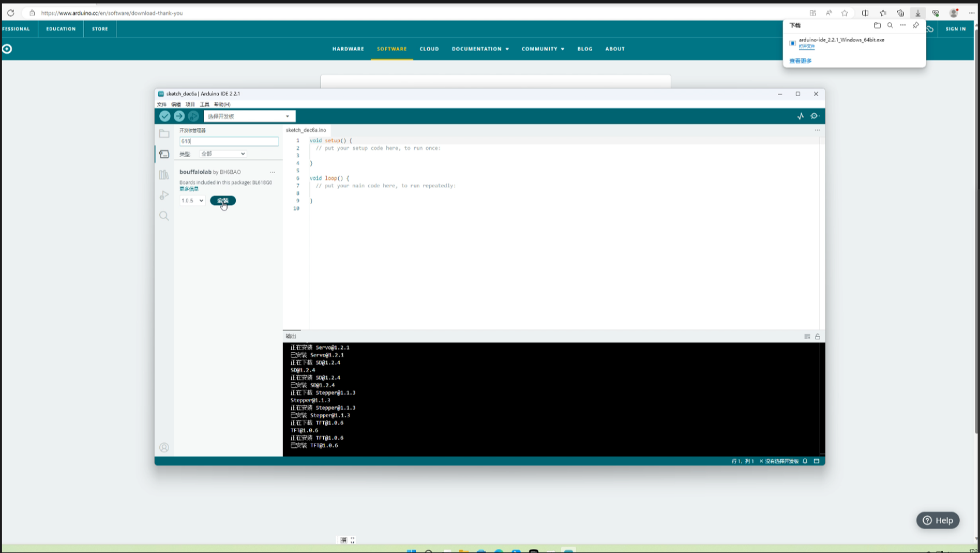Viewport: 980px width, 553px height.
Task: Click the browser address bar URL
Action: 112,13
